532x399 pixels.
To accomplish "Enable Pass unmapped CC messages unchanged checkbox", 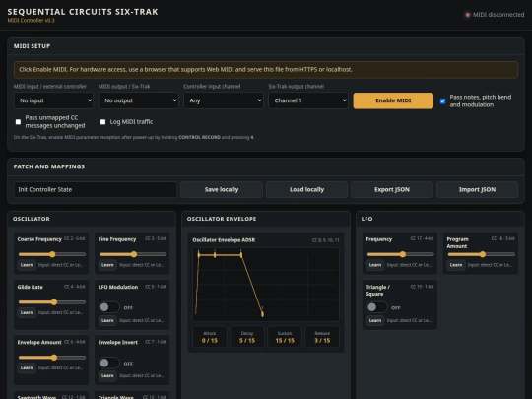I will point(19,122).
